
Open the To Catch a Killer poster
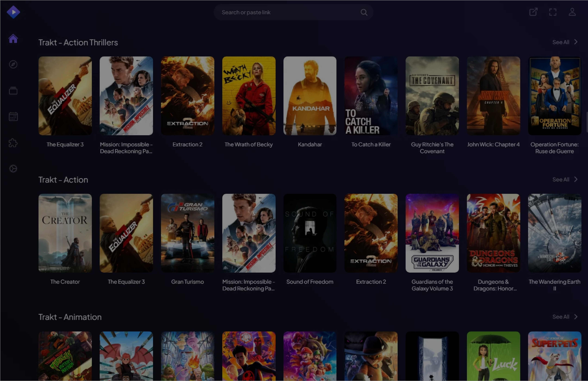[371, 96]
